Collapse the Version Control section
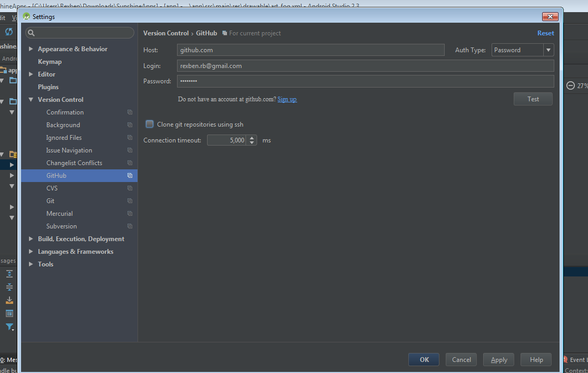 click(x=31, y=100)
